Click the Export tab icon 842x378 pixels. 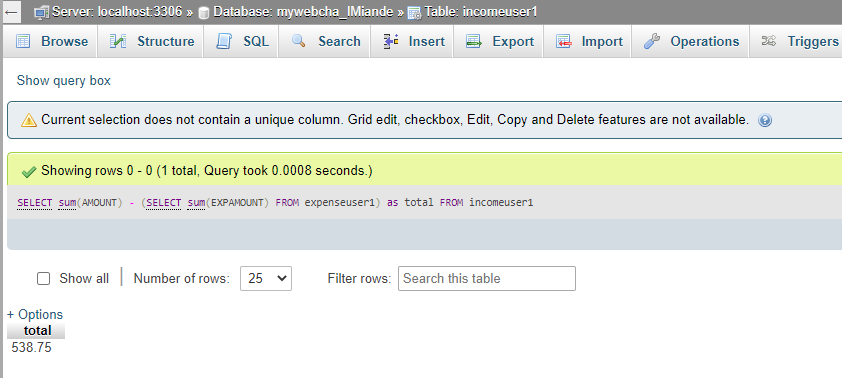point(473,41)
